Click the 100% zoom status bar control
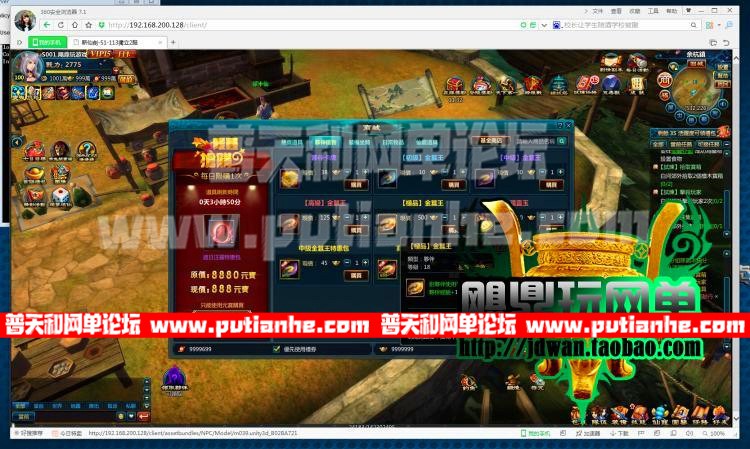 [714, 433]
